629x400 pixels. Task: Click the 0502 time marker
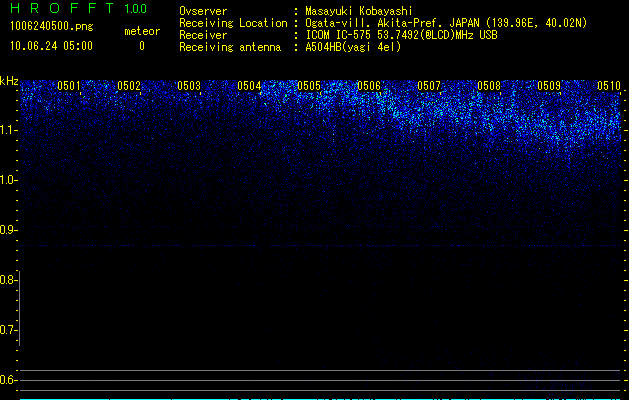(x=129, y=86)
